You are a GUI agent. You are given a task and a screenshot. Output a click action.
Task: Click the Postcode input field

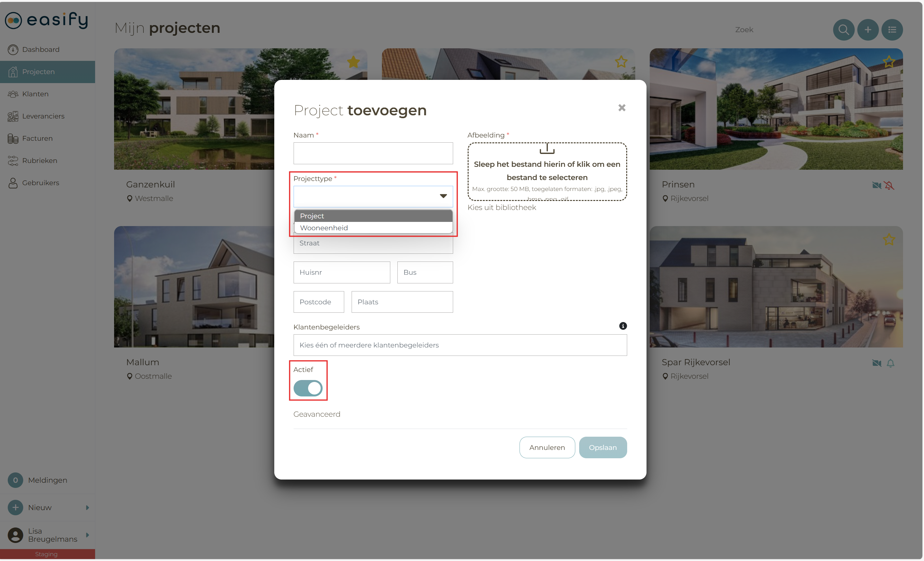(x=319, y=302)
